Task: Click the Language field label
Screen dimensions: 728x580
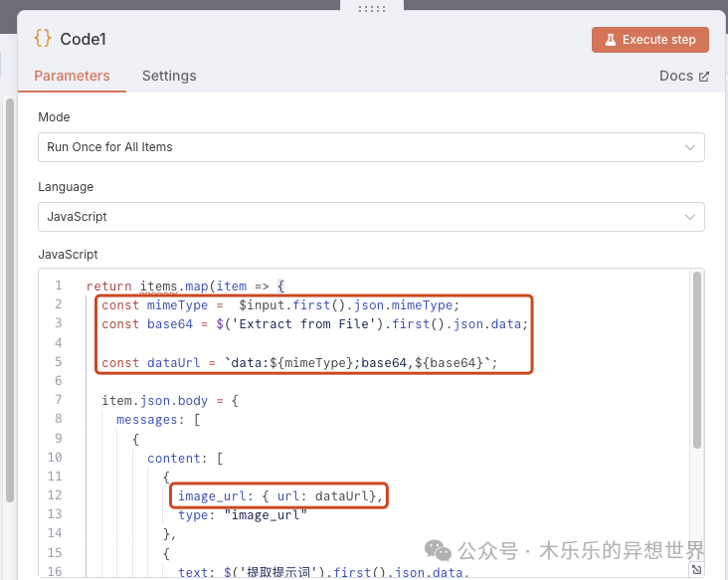Action: (x=66, y=187)
